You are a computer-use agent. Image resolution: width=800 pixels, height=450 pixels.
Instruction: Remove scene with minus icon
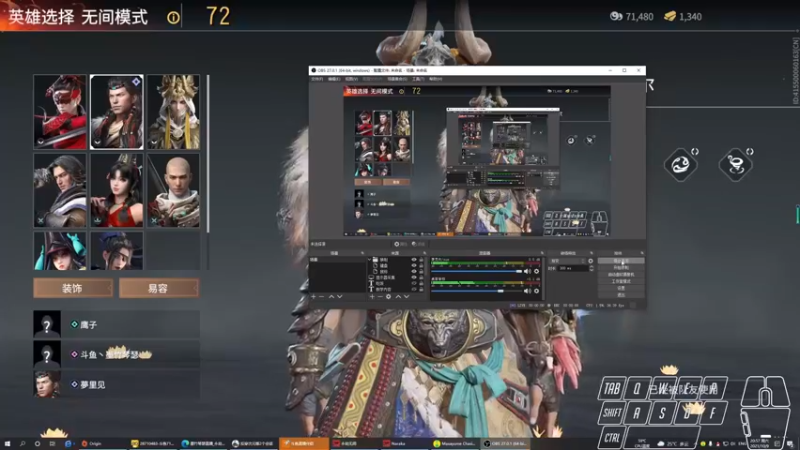(x=321, y=296)
